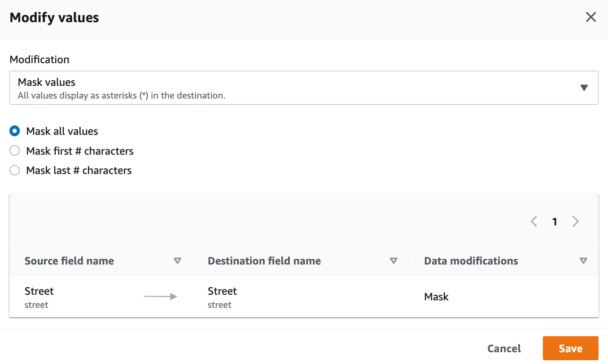The width and height of the screenshot is (608, 364).
Task: Click the Destination field name column header
Action: click(264, 261)
